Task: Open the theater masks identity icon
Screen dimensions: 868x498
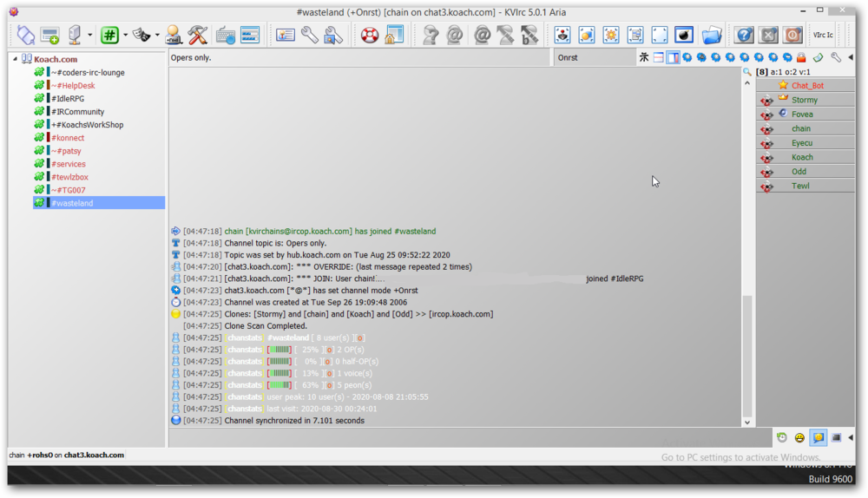Action: tap(141, 35)
